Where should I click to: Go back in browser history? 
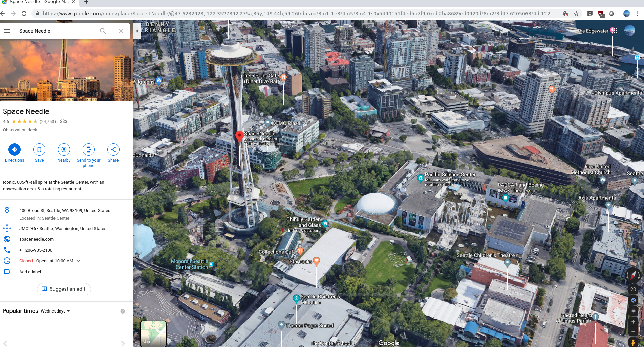pos(3,14)
